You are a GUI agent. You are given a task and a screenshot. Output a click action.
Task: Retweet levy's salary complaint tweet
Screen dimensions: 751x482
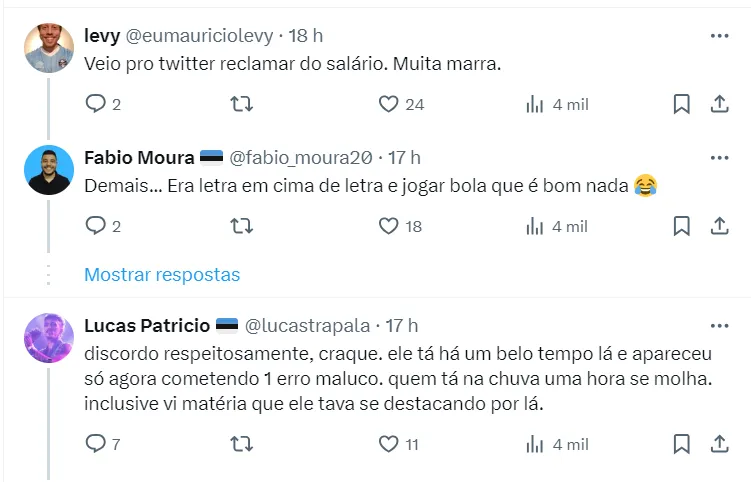click(241, 105)
